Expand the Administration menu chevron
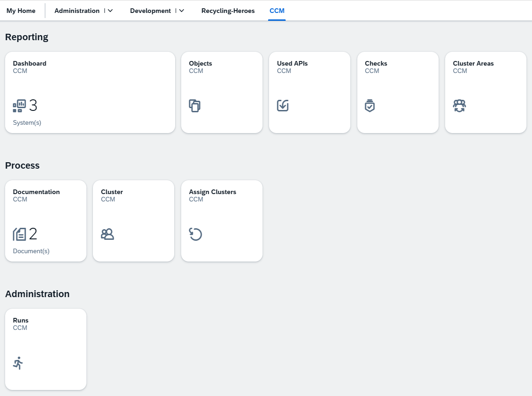Viewport: 532px width, 396px height. point(110,11)
